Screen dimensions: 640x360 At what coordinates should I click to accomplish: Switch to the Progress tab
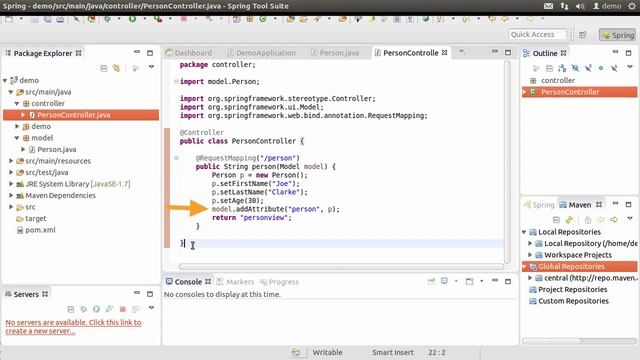pyautogui.click(x=279, y=282)
